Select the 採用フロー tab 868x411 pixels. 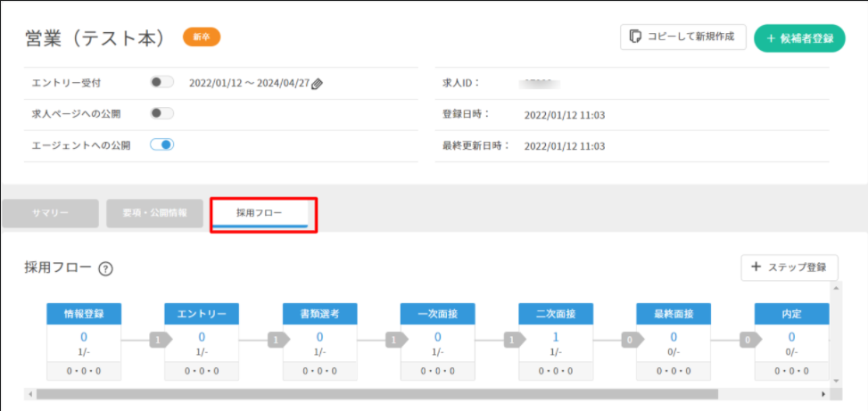[x=259, y=214]
